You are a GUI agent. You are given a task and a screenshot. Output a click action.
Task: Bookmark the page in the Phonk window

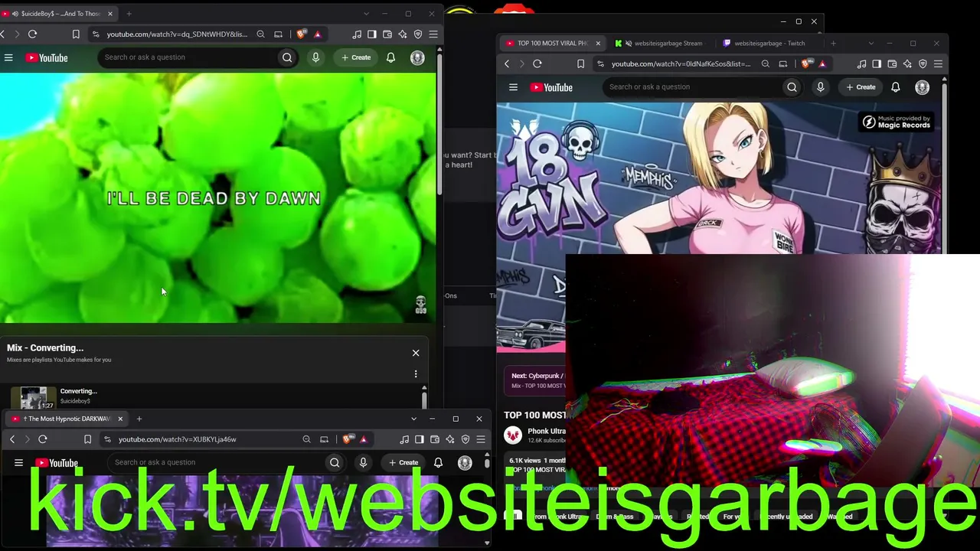tap(580, 64)
